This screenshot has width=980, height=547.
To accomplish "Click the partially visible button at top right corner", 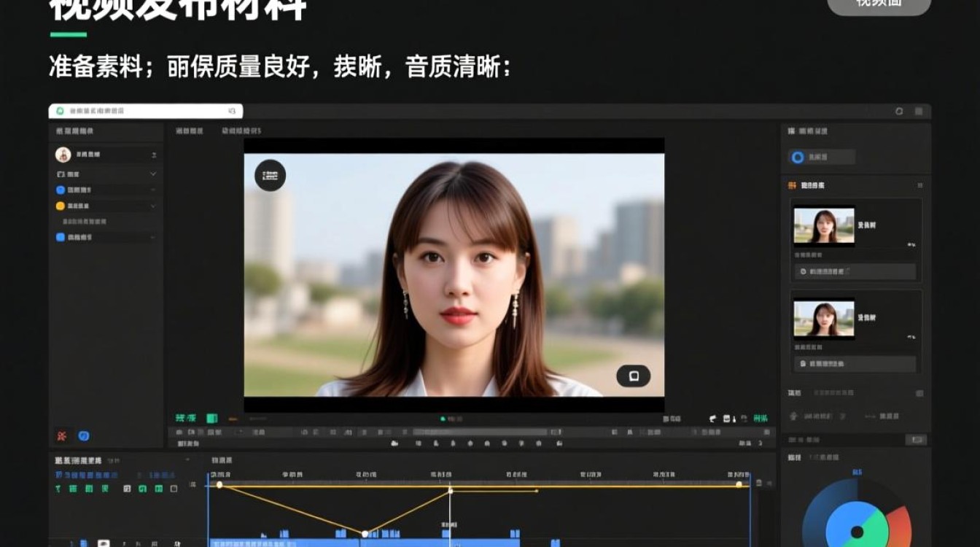I will tap(879, 6).
